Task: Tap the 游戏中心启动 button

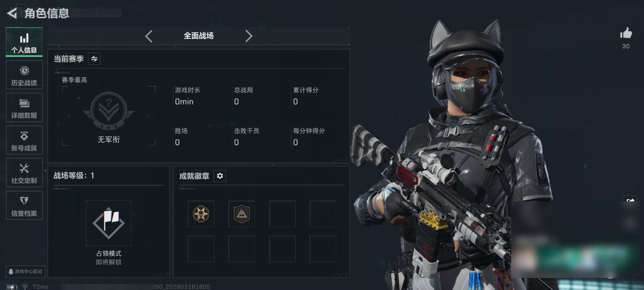Action: pos(25,271)
